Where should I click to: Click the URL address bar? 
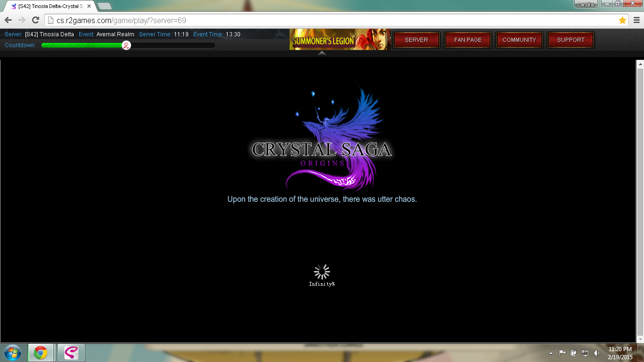click(x=330, y=20)
